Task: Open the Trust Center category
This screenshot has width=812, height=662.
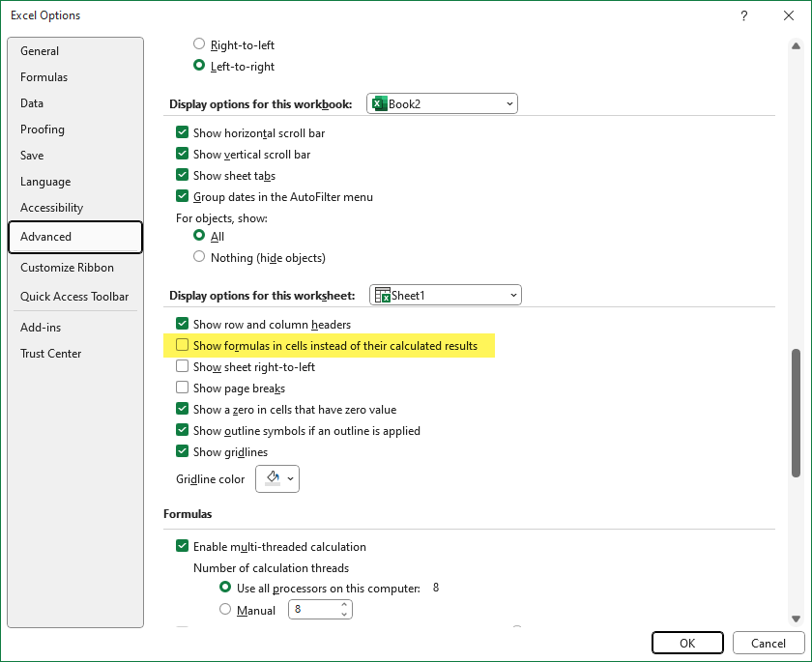Action: point(51,354)
